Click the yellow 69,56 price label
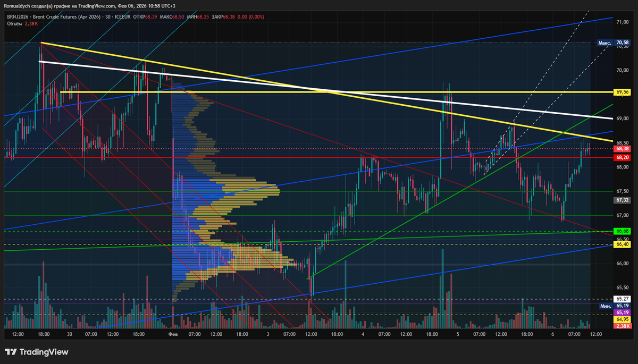Viewport: 638px width, 364px height. tap(623, 92)
